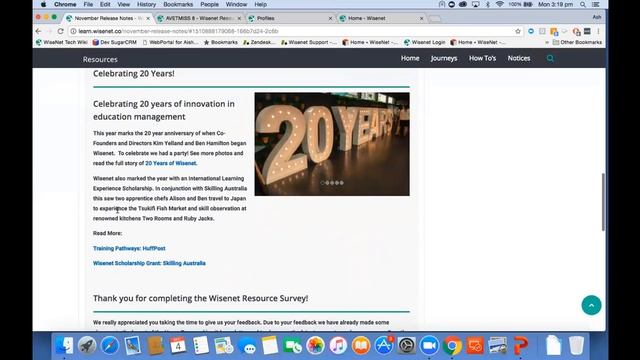Open Notification Center icon in menu bar
640x360 pixels.
tap(596, 4)
